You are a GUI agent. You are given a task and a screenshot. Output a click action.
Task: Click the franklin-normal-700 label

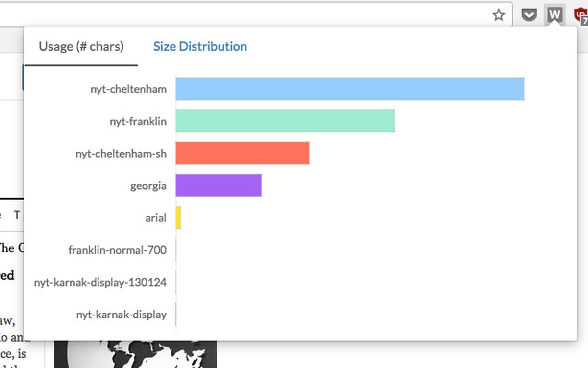[118, 250]
